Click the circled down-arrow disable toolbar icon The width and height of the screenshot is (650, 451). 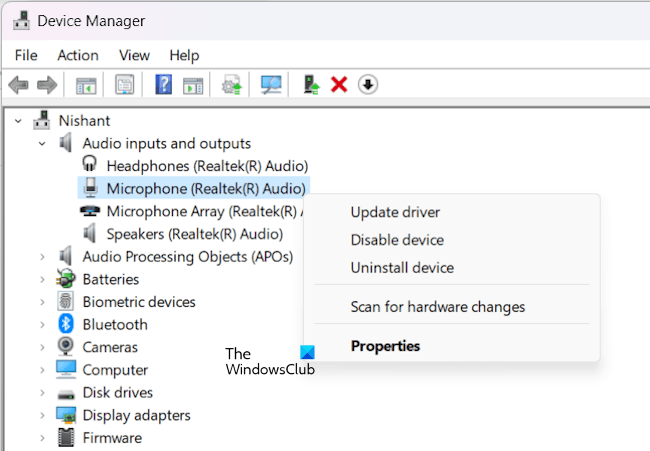tap(368, 85)
